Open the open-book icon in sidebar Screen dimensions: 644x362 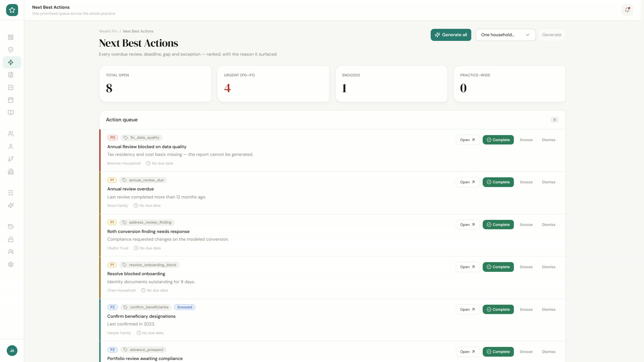click(11, 113)
